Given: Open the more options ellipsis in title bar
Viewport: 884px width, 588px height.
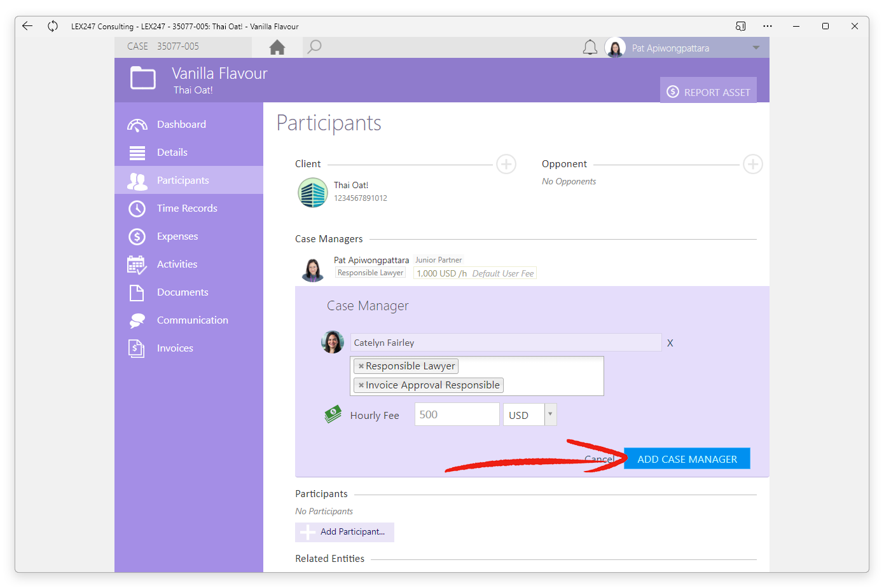Looking at the screenshot, I should click(x=768, y=26).
